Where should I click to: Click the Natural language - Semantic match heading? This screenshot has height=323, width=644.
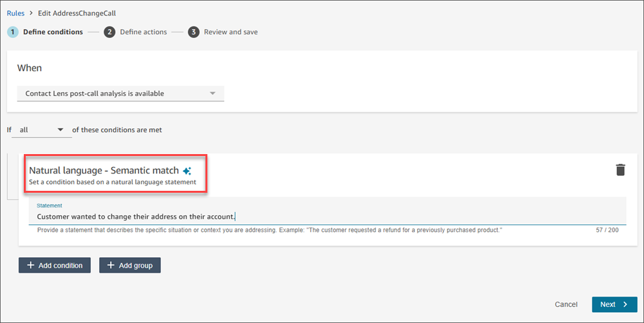point(104,171)
